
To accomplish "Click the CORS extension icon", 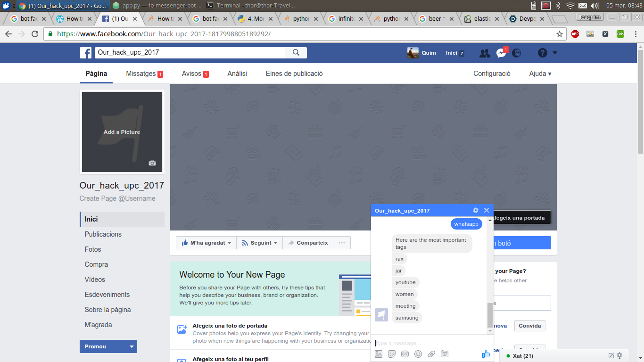I will [x=620, y=34].
